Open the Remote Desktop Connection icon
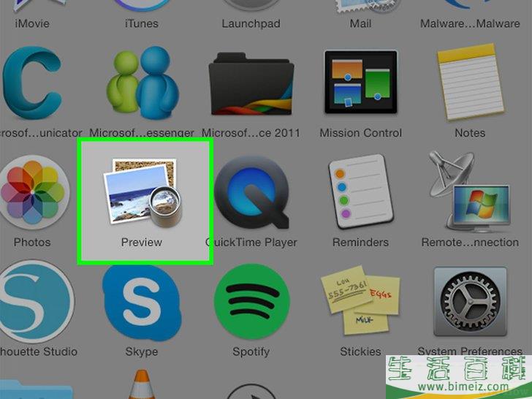532x399 pixels. pyautogui.click(x=469, y=191)
